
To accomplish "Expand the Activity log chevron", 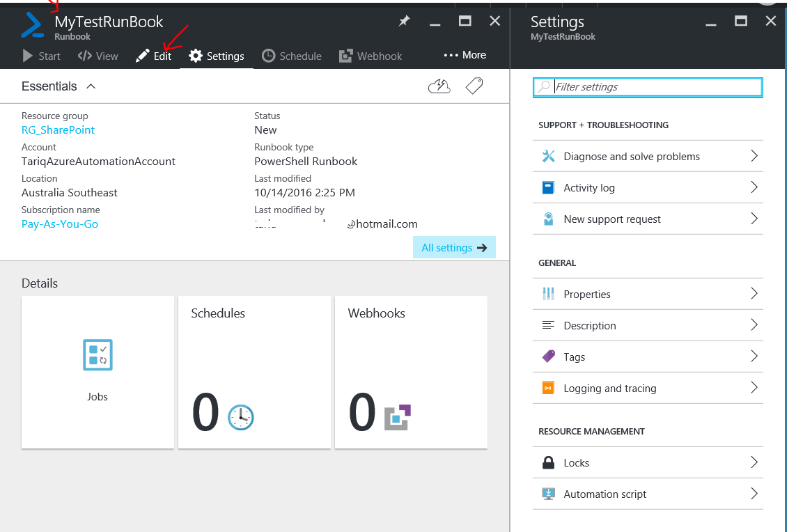I will click(x=754, y=187).
